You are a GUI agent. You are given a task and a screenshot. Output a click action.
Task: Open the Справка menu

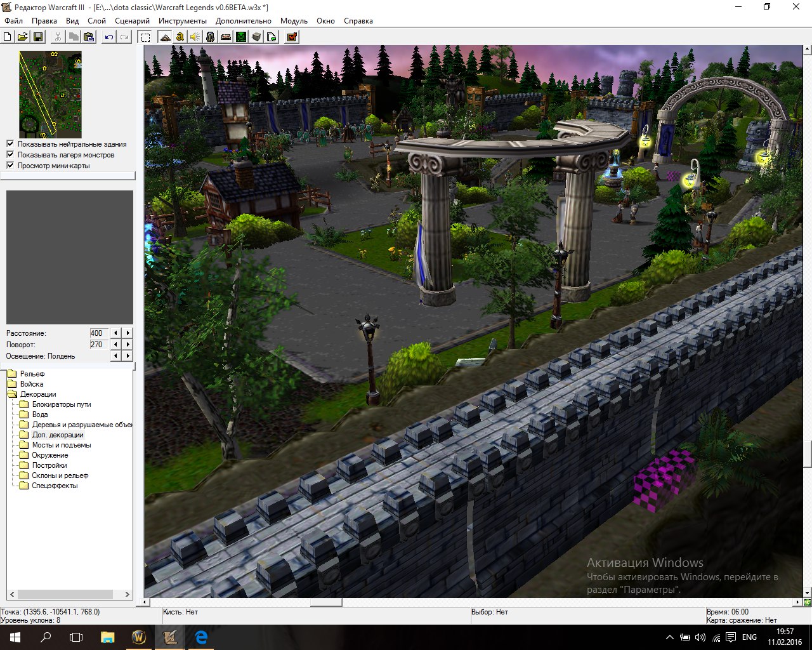(358, 21)
